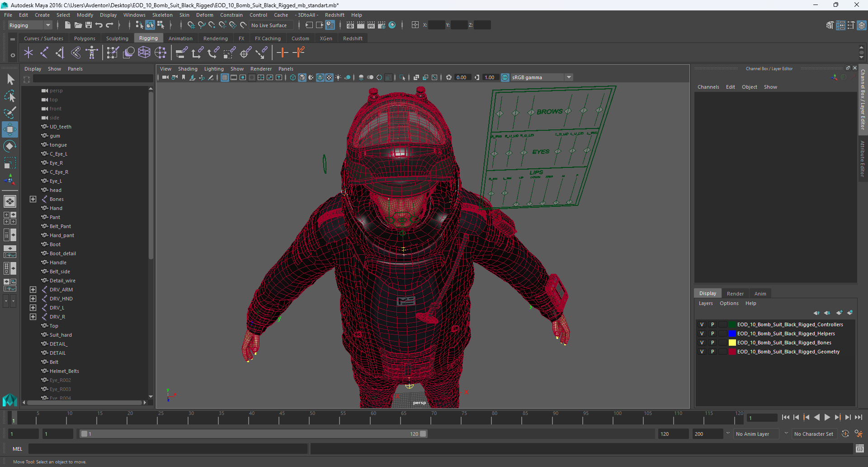The width and height of the screenshot is (868, 467).
Task: Open Render Settings clapper gear icon
Action: pos(382,25)
